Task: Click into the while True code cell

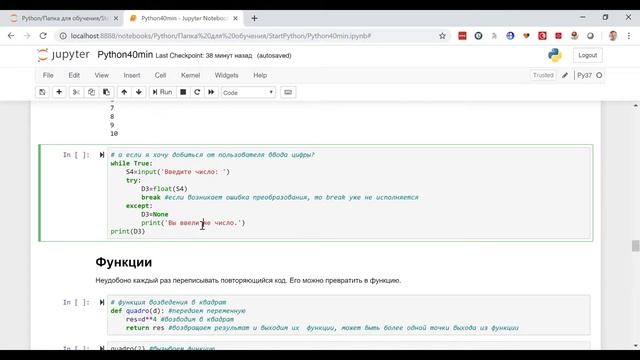Action: (349, 193)
